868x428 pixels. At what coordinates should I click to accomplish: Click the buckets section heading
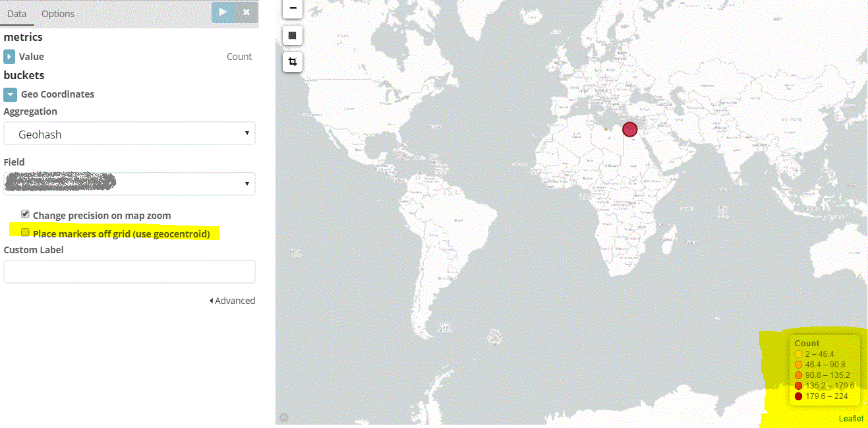[24, 75]
